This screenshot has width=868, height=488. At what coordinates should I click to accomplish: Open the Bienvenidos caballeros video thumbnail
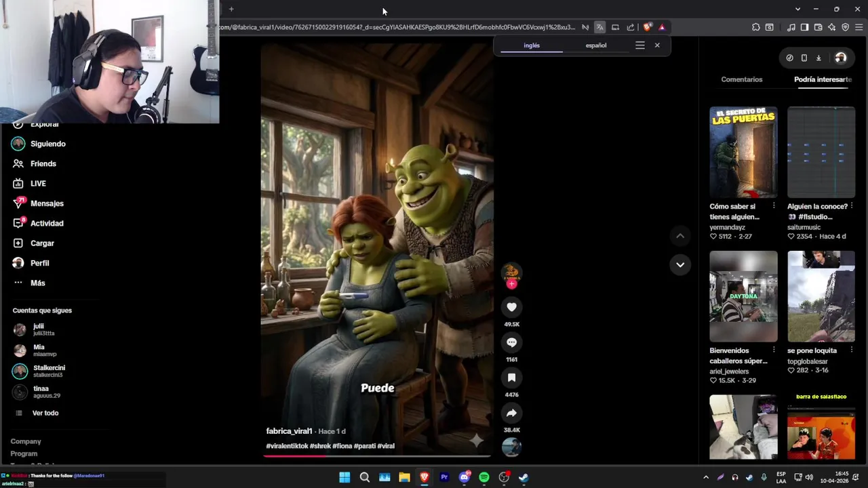point(743,296)
